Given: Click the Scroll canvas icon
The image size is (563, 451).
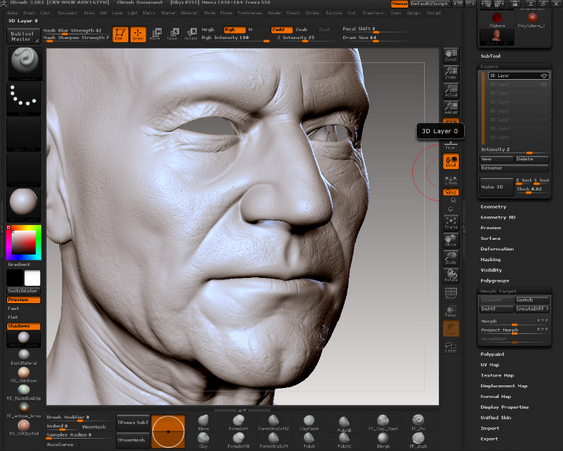Looking at the screenshot, I should coord(451,55).
